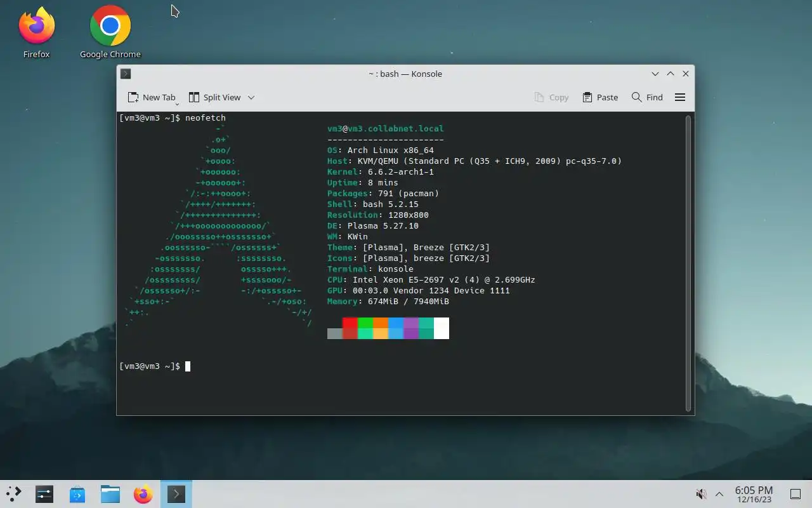This screenshot has width=812, height=508.
Task: Click the 'Memory: 674MiB / 7940MiB' line
Action: point(388,302)
